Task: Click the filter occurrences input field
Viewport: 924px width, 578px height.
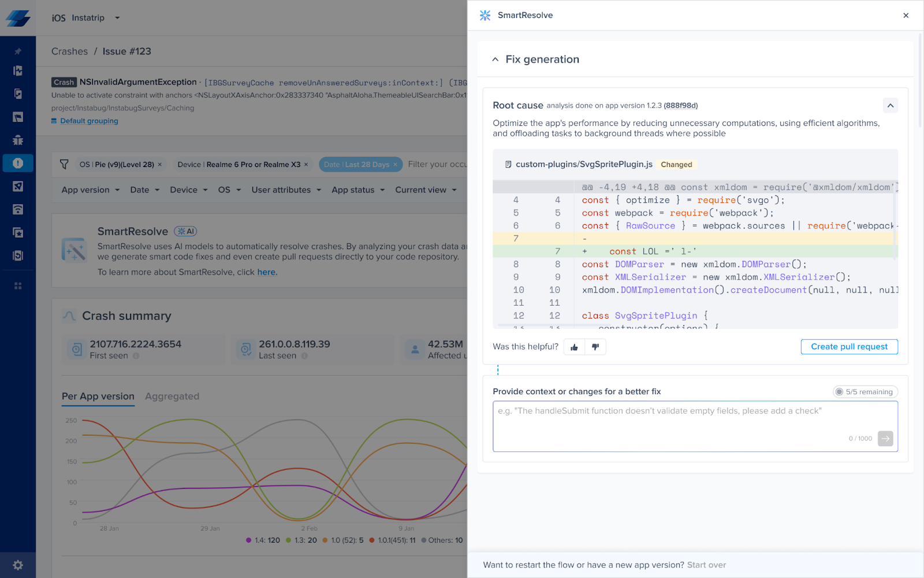Action: pos(437,164)
